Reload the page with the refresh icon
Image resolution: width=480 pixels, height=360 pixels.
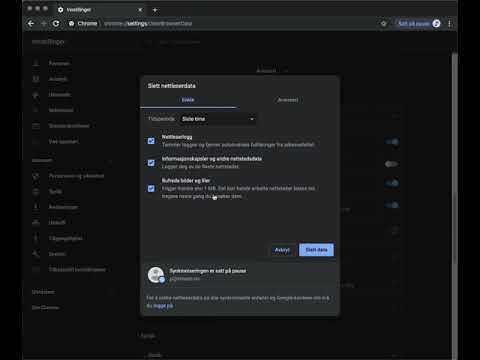tap(56, 24)
